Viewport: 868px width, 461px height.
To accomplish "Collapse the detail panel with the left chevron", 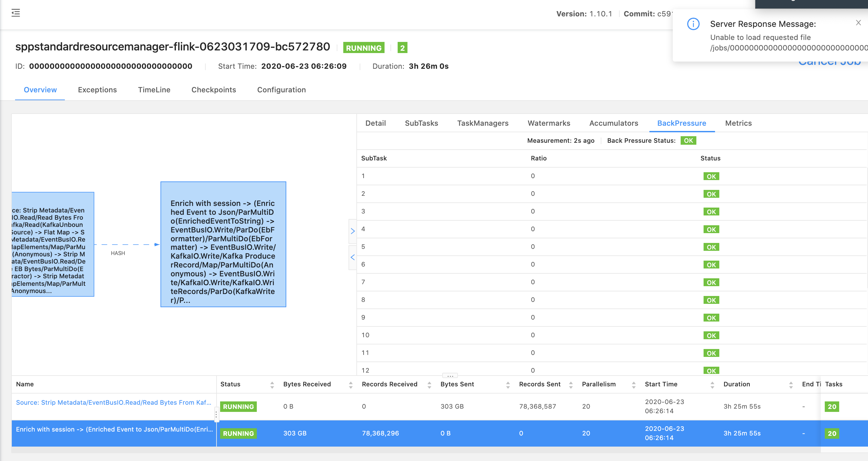I will tap(352, 257).
